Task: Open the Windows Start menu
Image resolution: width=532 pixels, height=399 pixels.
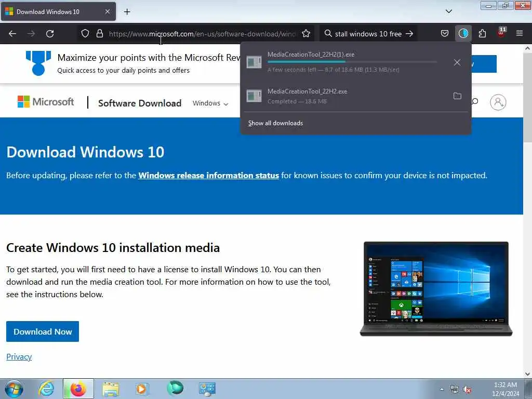Action: [x=14, y=389]
